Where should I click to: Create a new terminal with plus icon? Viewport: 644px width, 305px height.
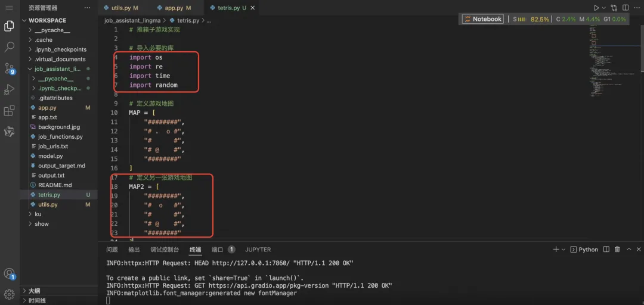tap(556, 249)
